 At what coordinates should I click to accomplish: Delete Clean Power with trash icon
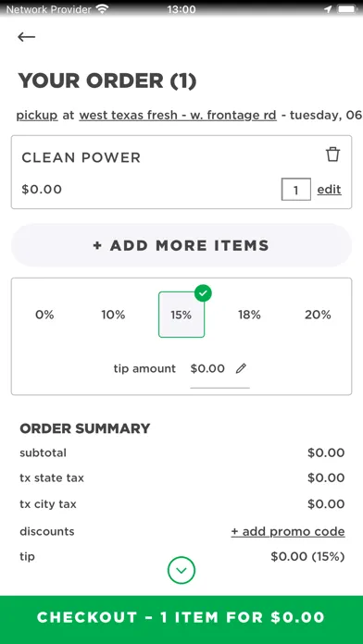pyautogui.click(x=332, y=155)
